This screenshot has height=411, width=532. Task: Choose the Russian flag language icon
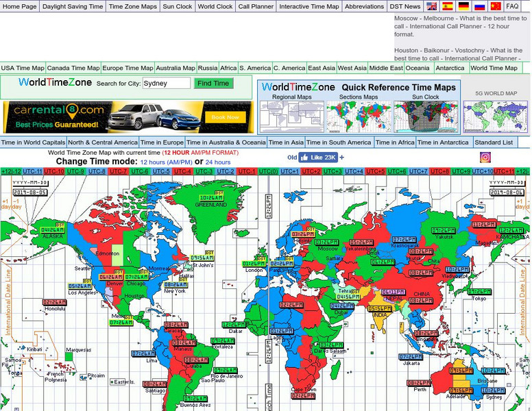pos(479,6)
